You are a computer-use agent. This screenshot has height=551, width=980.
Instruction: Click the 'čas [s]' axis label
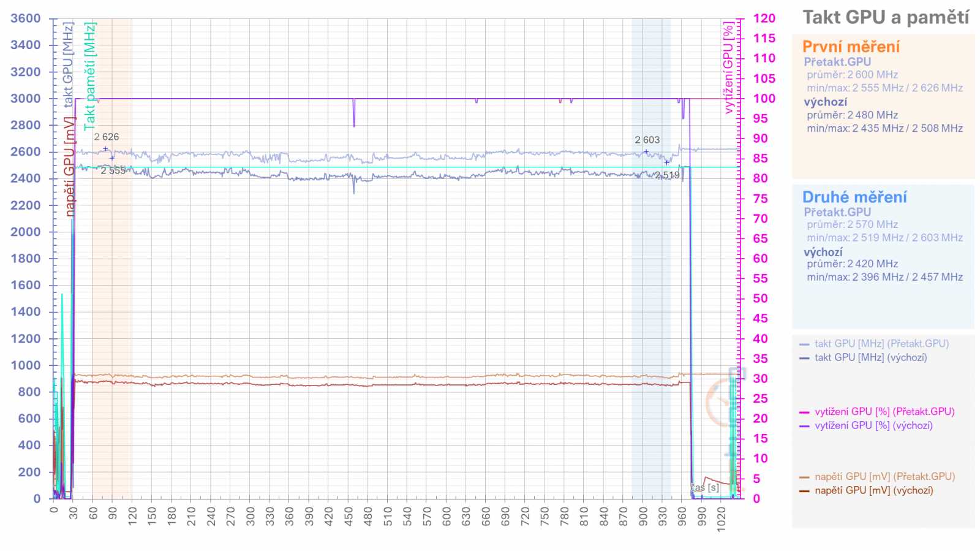(705, 488)
